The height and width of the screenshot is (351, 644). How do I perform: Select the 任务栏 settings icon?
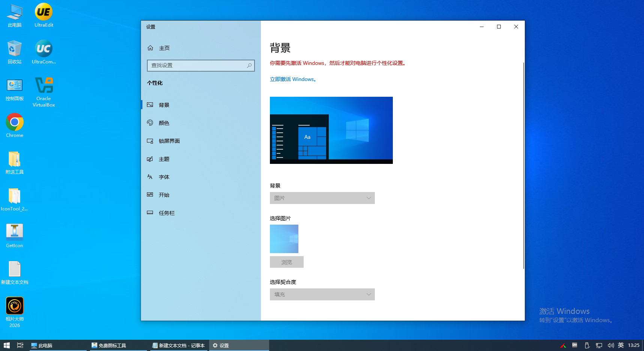(150, 213)
